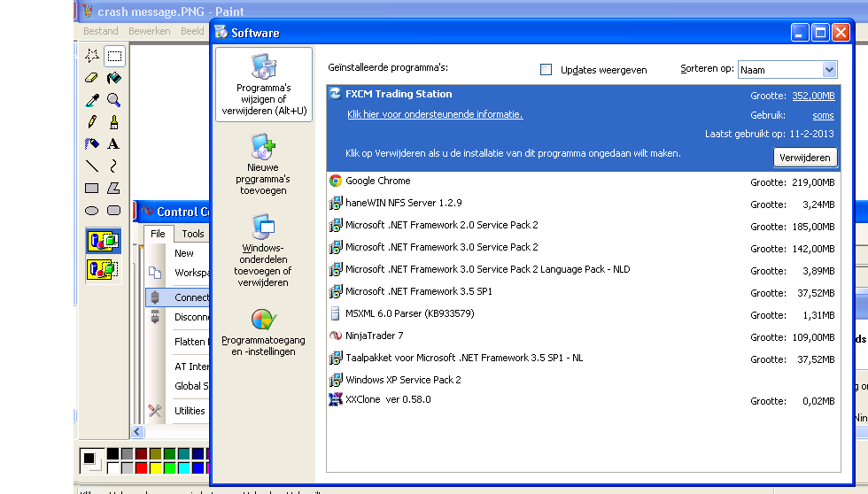Open Windows-onderdelen toevoegen of verwijderen
The height and width of the screenshot is (494, 868).
264,251
